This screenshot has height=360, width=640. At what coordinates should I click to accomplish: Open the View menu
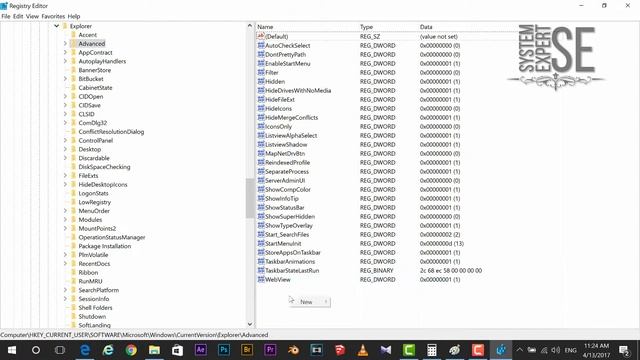32,16
